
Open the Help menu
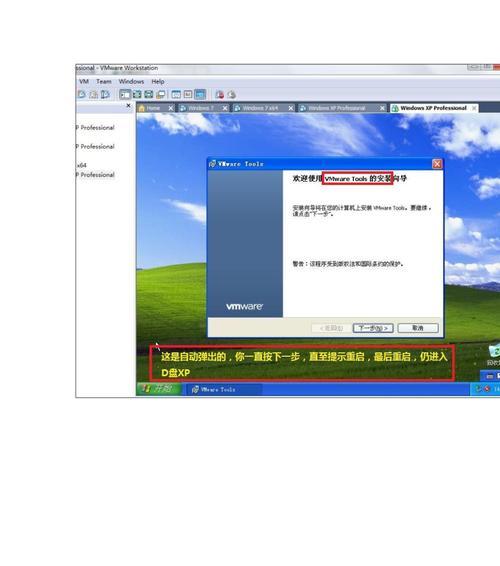click(158, 82)
